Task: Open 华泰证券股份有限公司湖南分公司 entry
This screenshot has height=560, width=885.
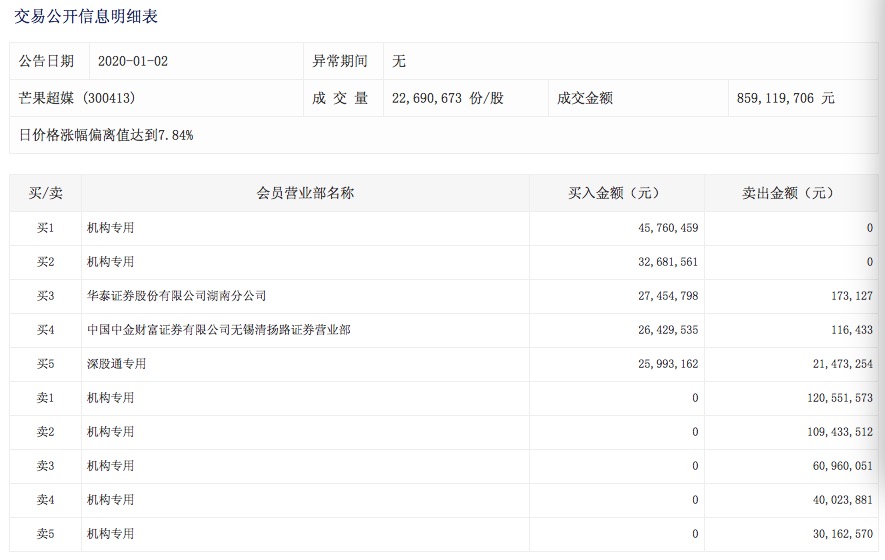Action: 176,296
